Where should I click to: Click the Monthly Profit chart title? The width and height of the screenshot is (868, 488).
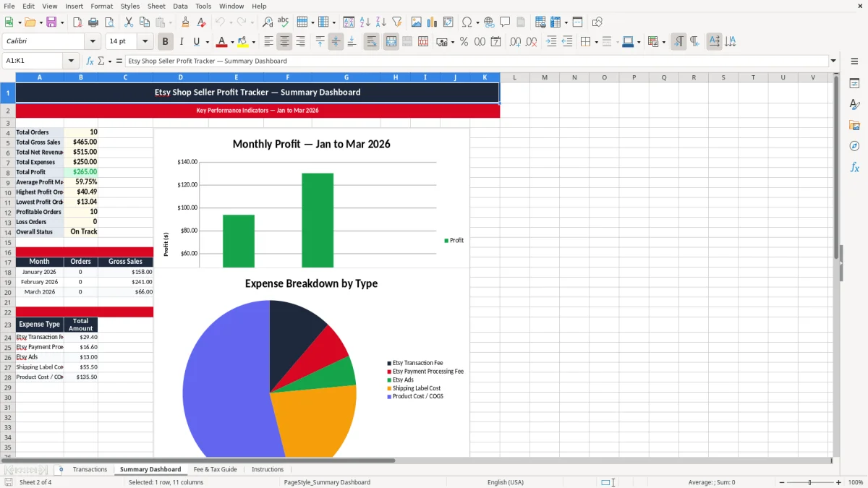point(311,144)
